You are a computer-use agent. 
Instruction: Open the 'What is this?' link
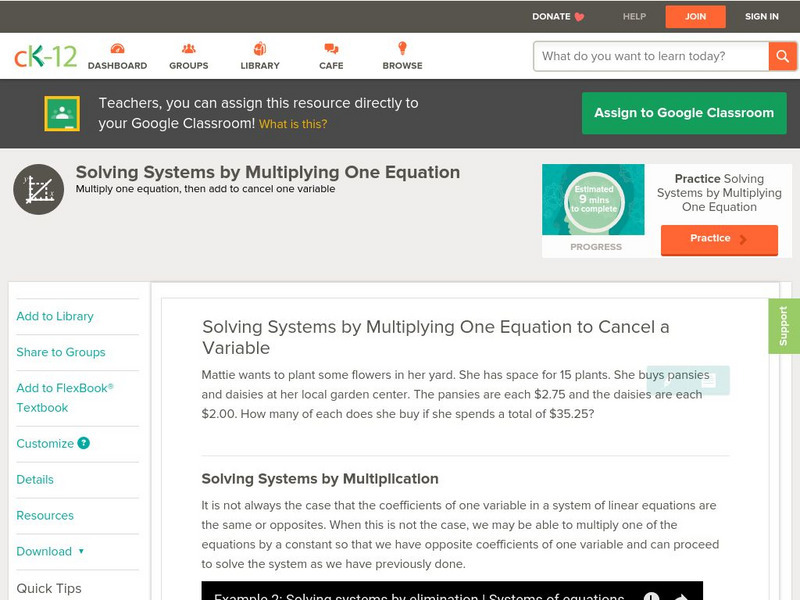(293, 124)
